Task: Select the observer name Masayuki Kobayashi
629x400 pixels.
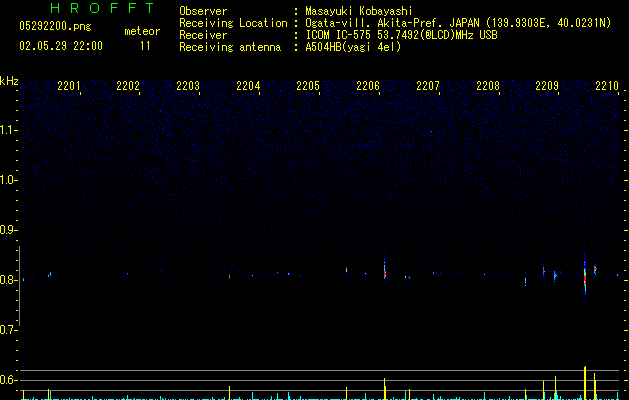Action: [359, 11]
